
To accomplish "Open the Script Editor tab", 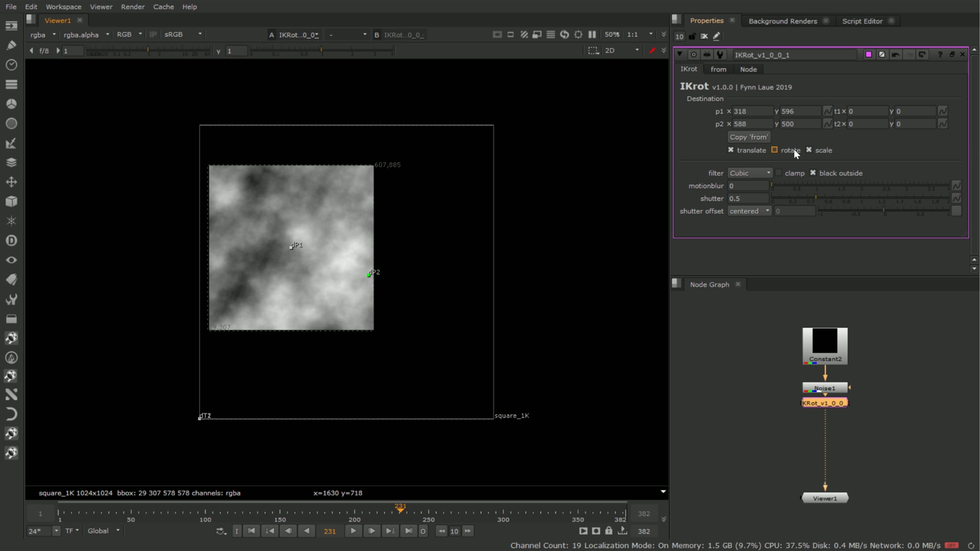I will click(x=862, y=21).
